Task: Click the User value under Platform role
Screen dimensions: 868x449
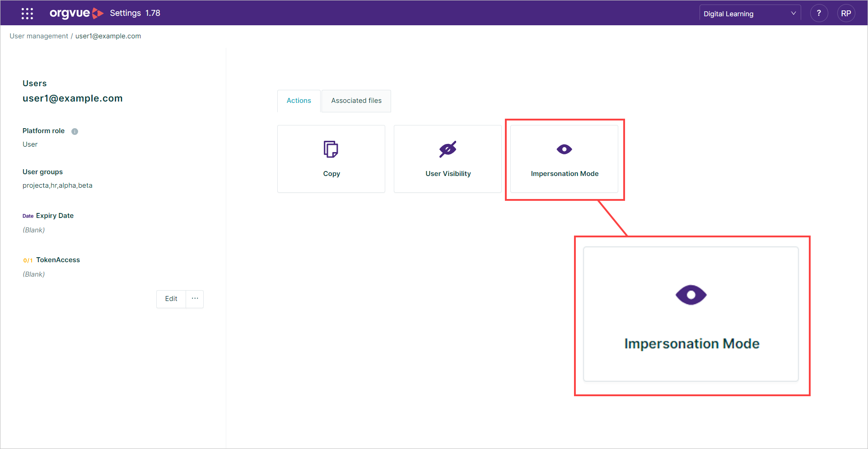Action: pyautogui.click(x=30, y=144)
